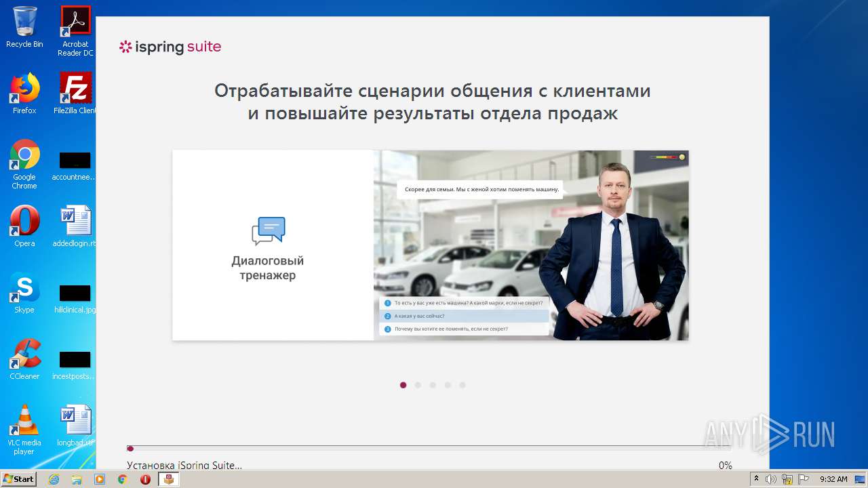
Task: Open Opera from the taskbar
Action: 145,479
